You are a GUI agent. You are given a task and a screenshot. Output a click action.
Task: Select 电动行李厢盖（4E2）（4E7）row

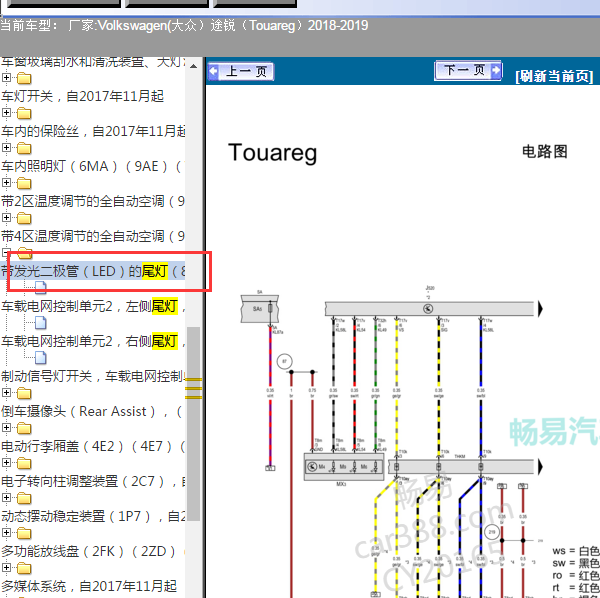[93, 446]
